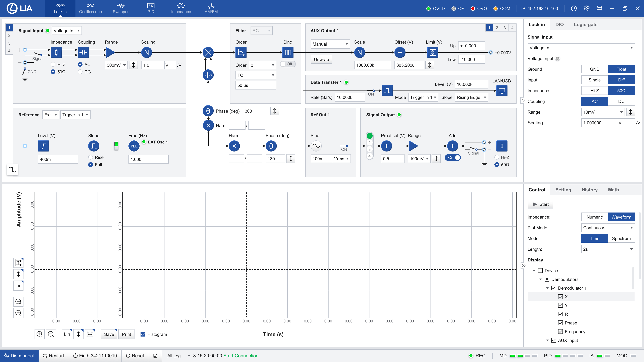Image resolution: width=644 pixels, height=362 pixels.
Task: Open the Range 300mV dropdown
Action: pyautogui.click(x=116, y=65)
